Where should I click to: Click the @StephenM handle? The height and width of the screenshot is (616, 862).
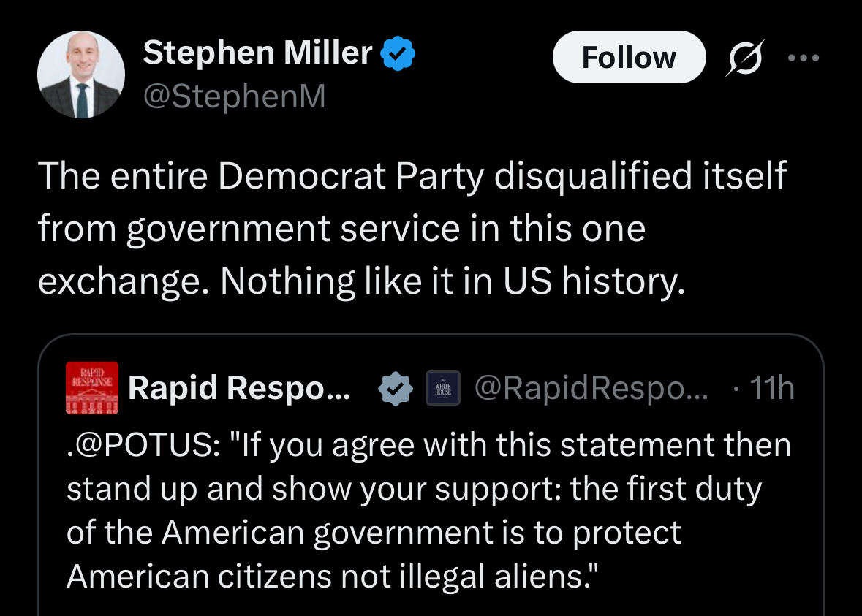click(x=234, y=96)
